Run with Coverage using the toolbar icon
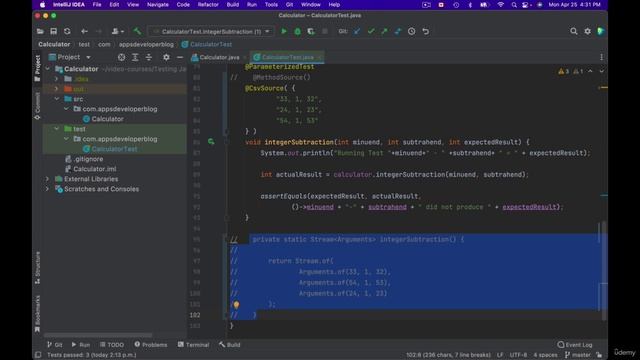The image size is (640, 360). pos(311,31)
